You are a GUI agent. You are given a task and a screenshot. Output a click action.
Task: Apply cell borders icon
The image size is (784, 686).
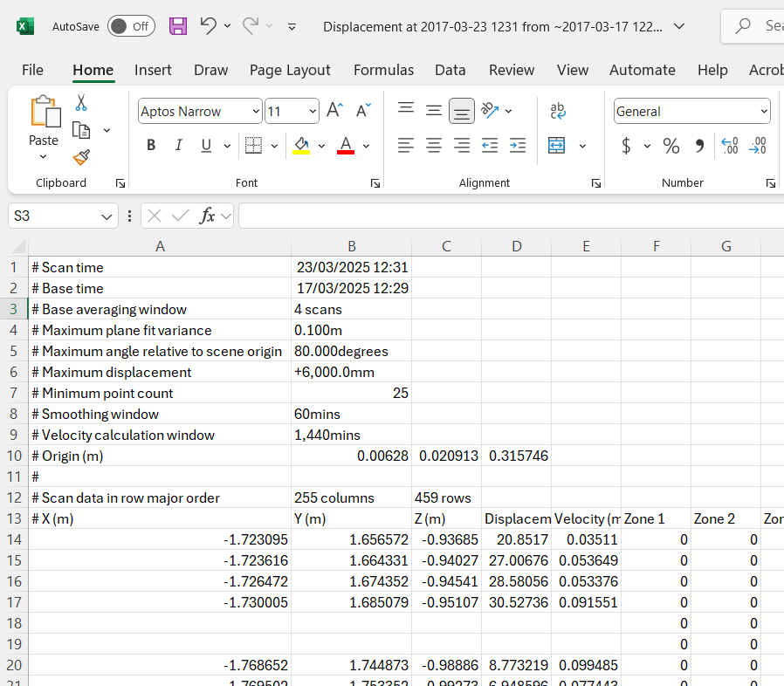coord(253,146)
